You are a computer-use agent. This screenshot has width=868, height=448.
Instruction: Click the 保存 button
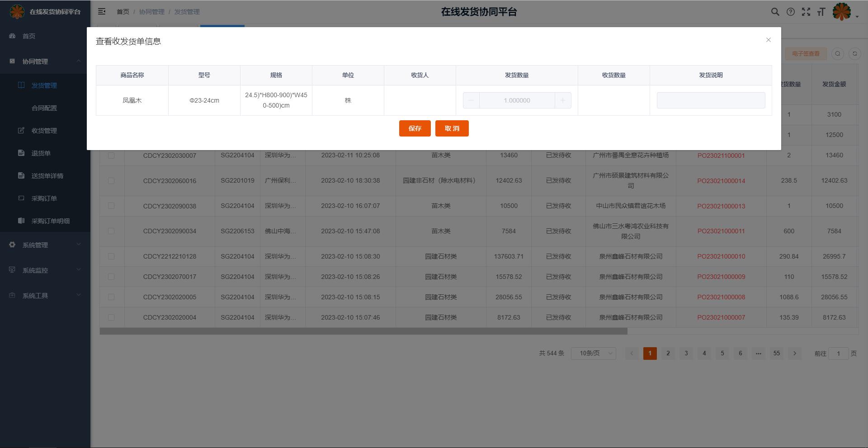[415, 128]
